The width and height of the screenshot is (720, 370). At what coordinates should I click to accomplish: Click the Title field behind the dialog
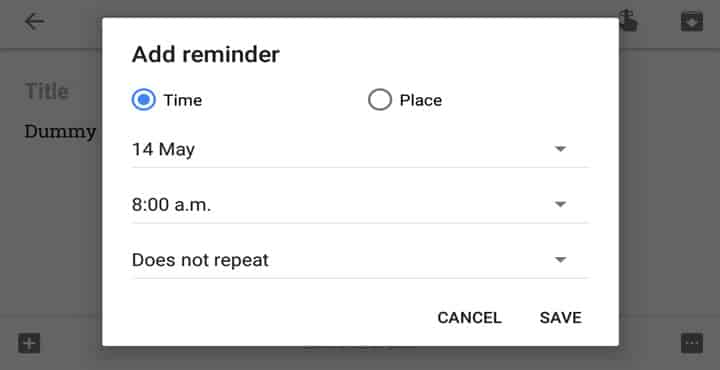tap(47, 91)
